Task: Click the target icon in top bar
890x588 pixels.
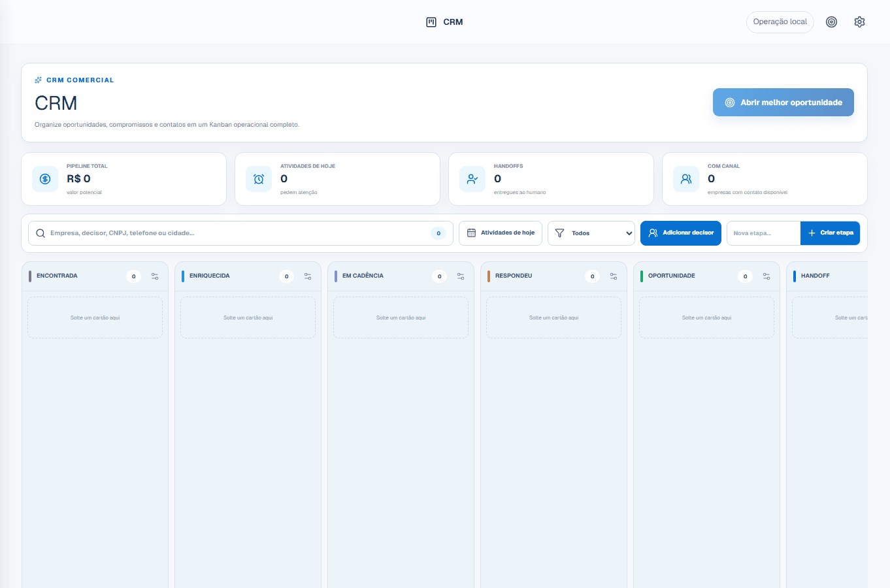Action: pyautogui.click(x=831, y=22)
